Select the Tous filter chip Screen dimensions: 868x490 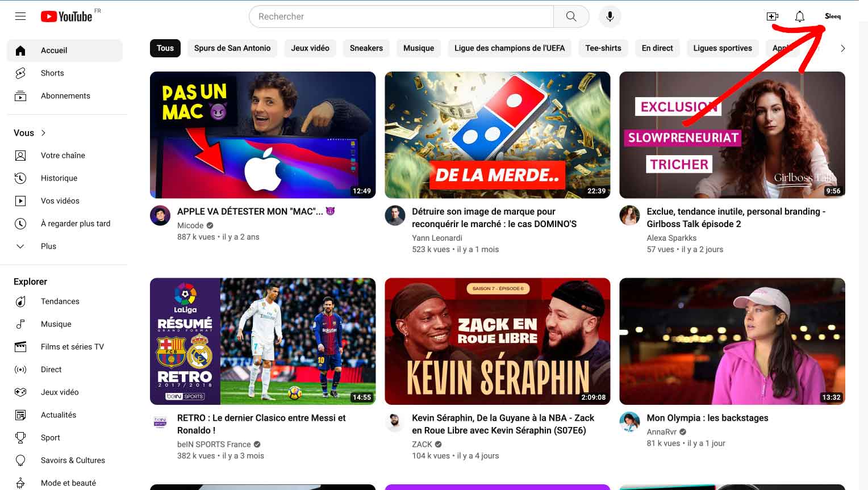(x=165, y=48)
